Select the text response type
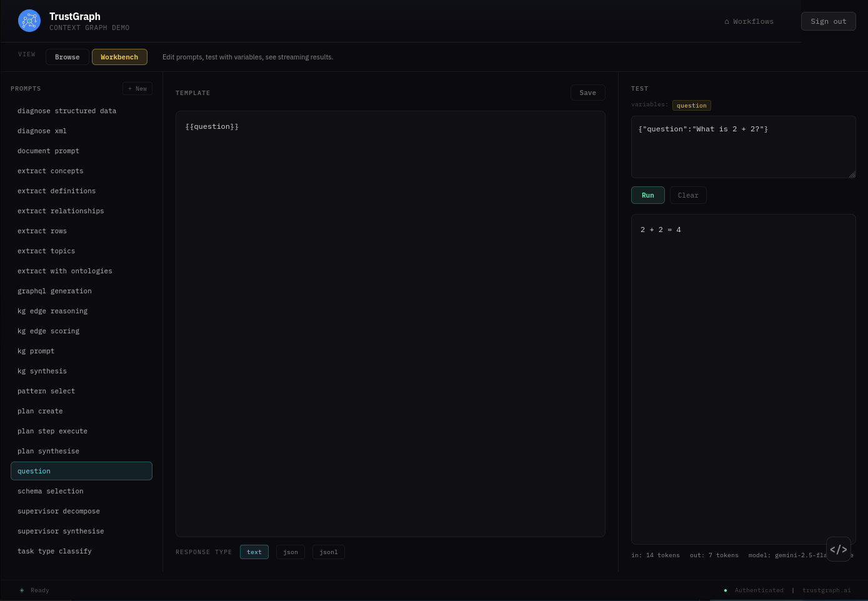Image resolution: width=868 pixels, height=601 pixels. point(254,552)
